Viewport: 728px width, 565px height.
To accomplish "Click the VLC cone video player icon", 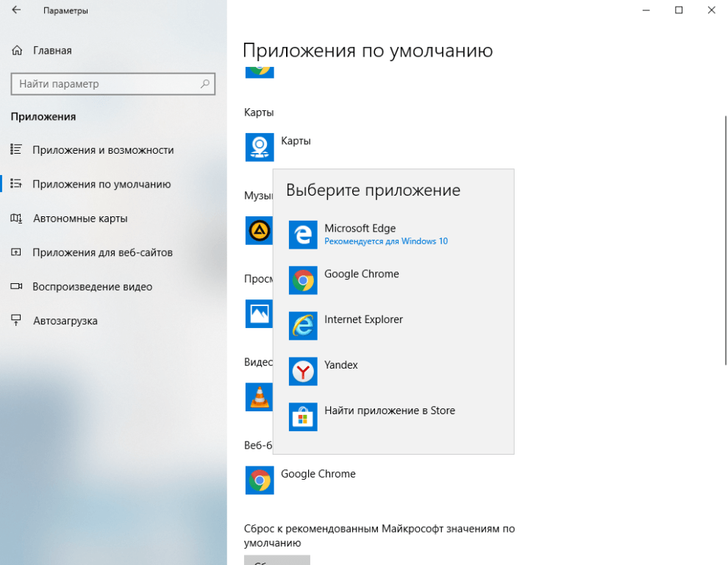I will [259, 397].
